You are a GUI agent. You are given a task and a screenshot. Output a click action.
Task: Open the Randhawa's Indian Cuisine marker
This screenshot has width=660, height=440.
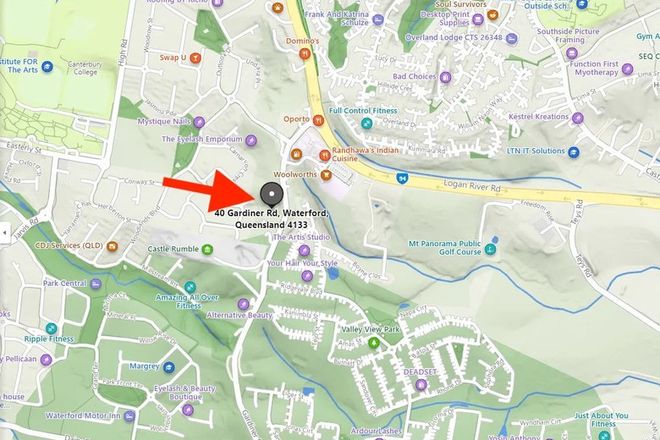click(324, 155)
